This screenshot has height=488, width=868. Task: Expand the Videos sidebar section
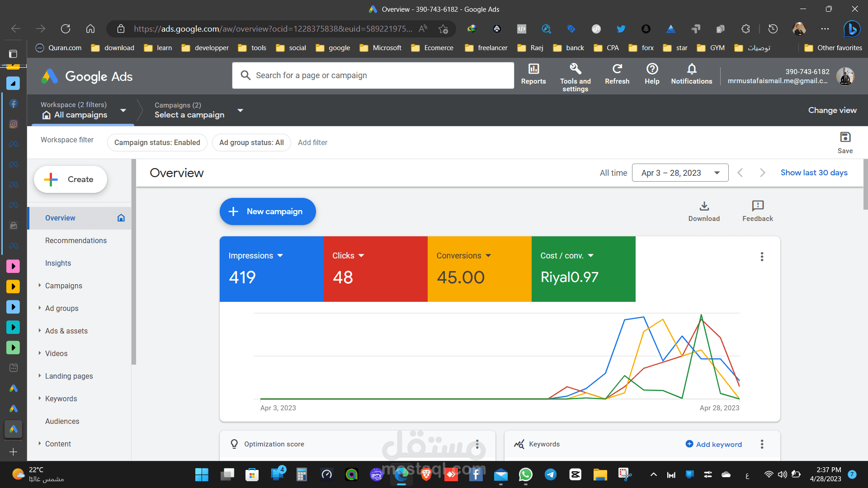pyautogui.click(x=40, y=353)
